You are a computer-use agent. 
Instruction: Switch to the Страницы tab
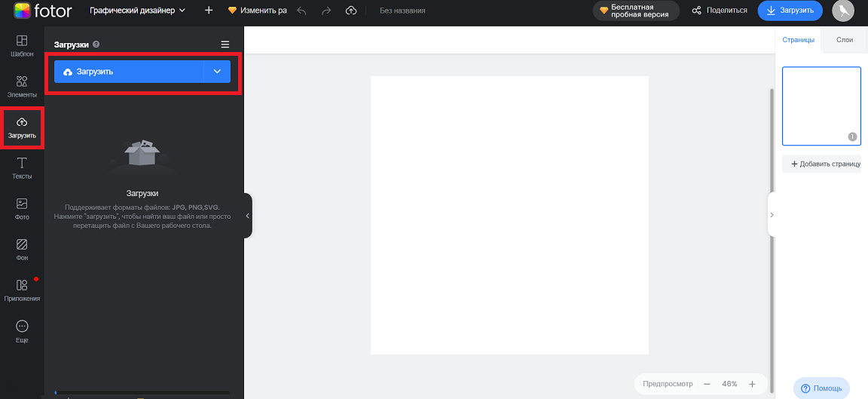(798, 40)
